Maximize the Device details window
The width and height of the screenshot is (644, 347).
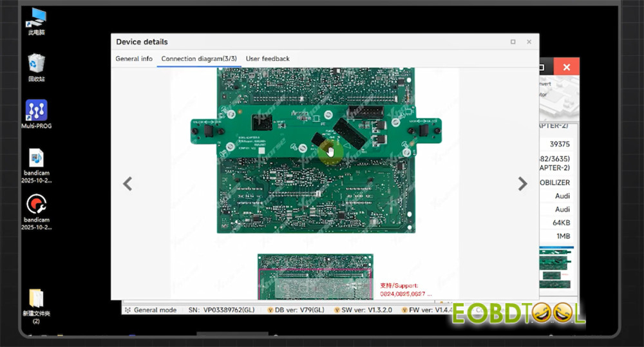pyautogui.click(x=513, y=42)
